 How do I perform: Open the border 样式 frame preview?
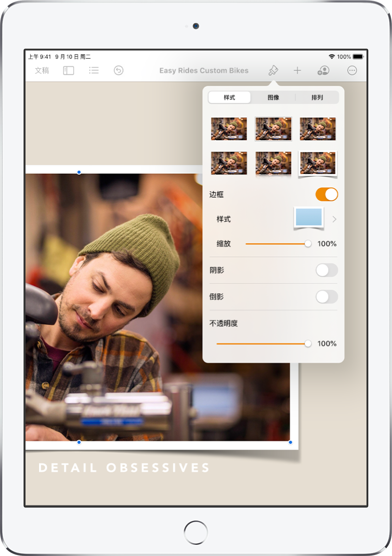pos(309,218)
